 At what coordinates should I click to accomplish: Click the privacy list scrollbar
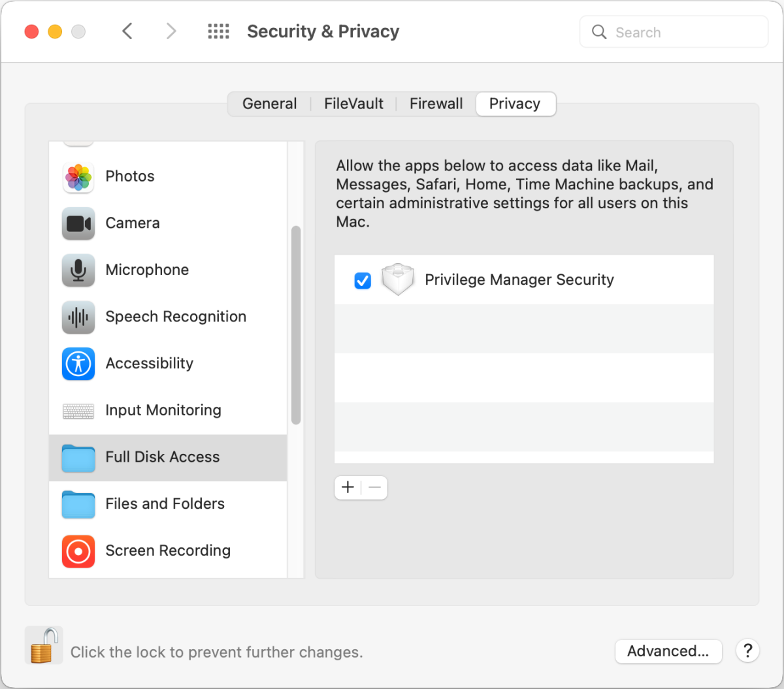(x=296, y=325)
